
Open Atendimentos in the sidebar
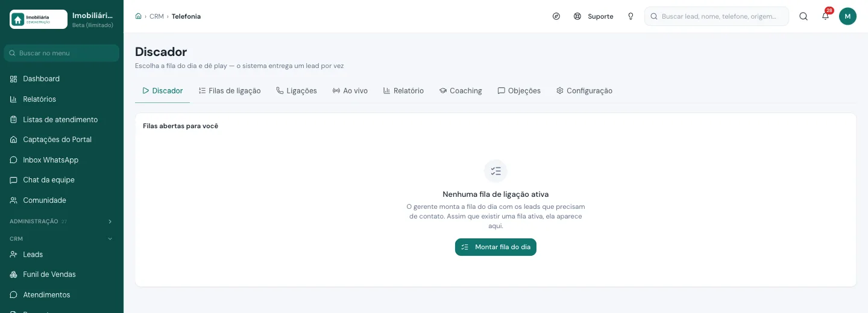click(x=61, y=295)
